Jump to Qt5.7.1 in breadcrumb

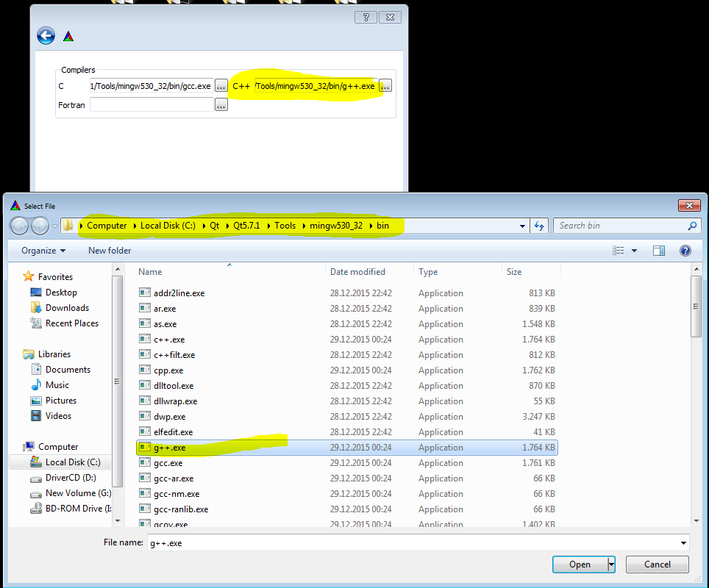[246, 226]
